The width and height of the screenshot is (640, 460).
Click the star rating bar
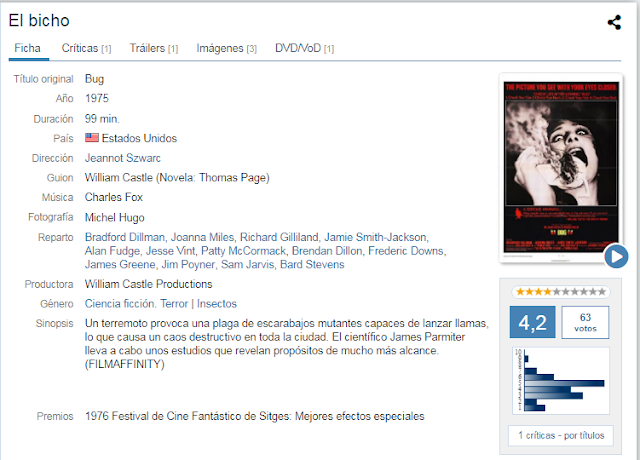pos(561,292)
